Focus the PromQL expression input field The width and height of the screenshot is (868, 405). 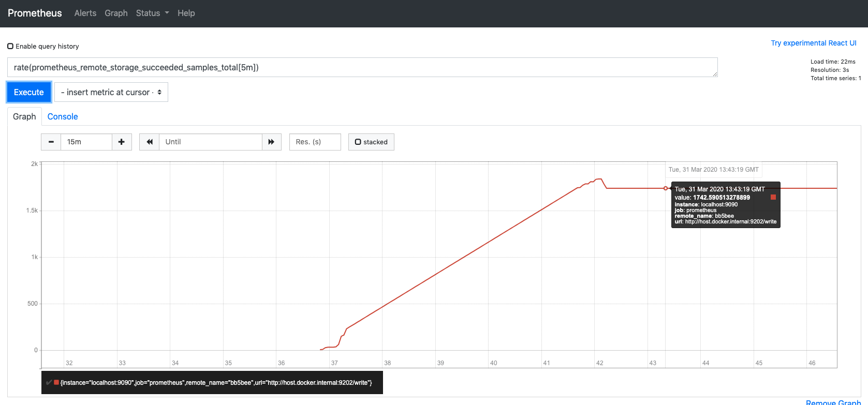point(362,67)
